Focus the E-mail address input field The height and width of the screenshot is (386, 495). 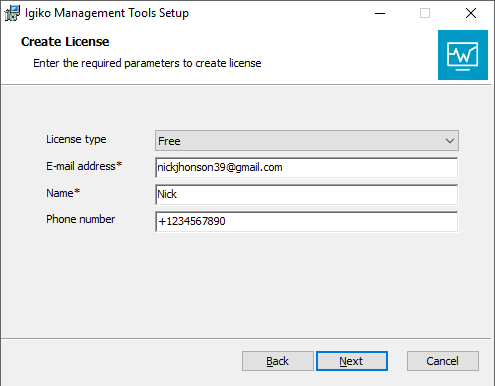coord(307,168)
